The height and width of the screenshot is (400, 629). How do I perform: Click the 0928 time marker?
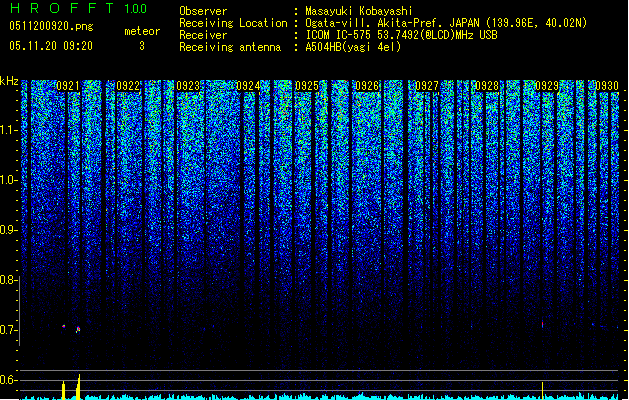click(487, 86)
